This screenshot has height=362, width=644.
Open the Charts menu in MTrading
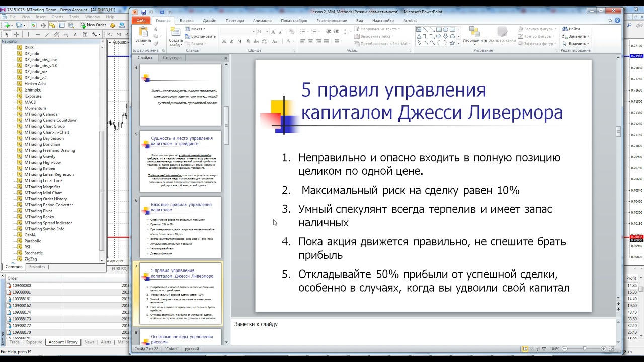(x=57, y=17)
